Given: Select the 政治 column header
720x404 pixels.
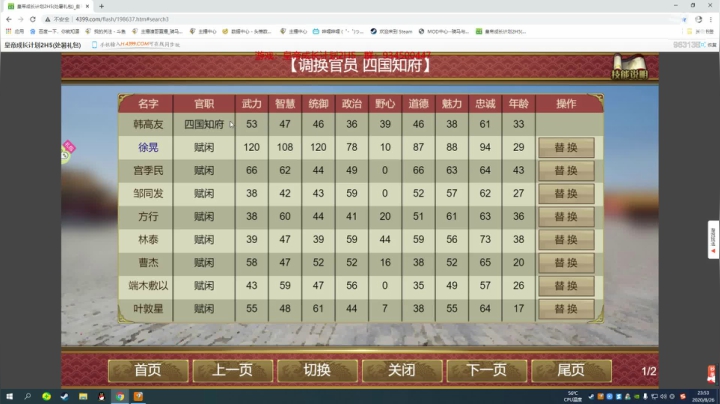Looking at the screenshot, I should click(x=352, y=104).
